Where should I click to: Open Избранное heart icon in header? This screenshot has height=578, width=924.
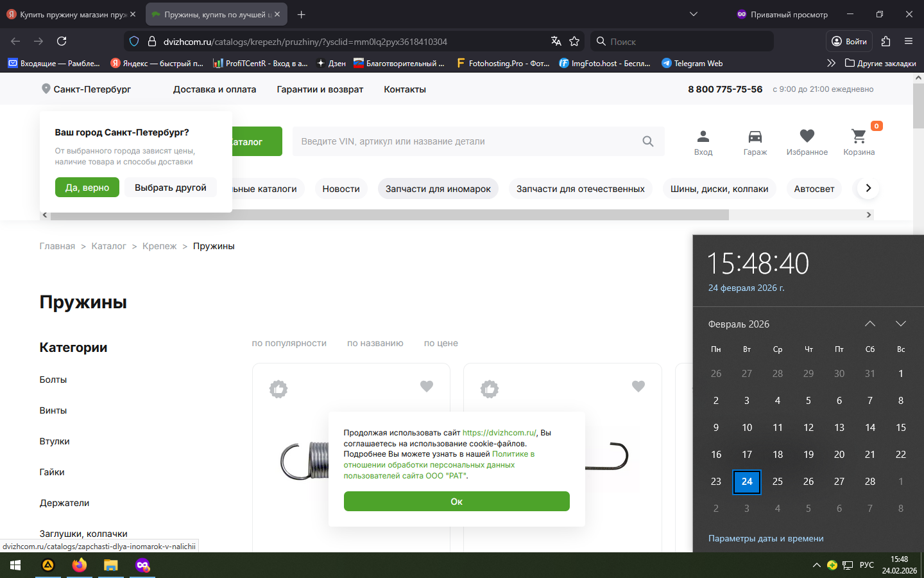(x=807, y=143)
